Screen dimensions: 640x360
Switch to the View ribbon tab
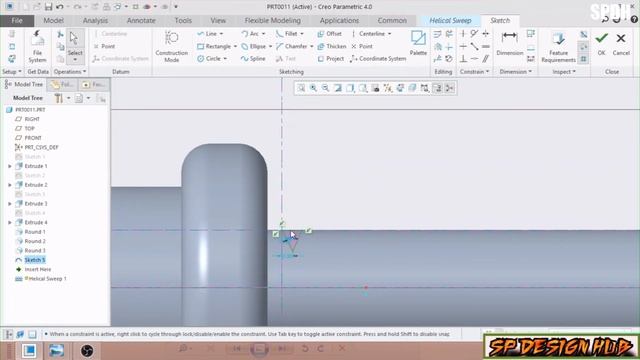click(x=218, y=20)
